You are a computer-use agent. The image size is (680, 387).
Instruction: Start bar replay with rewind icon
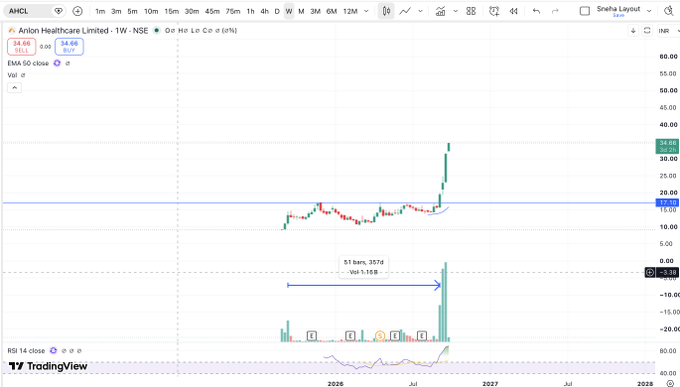[x=513, y=11]
